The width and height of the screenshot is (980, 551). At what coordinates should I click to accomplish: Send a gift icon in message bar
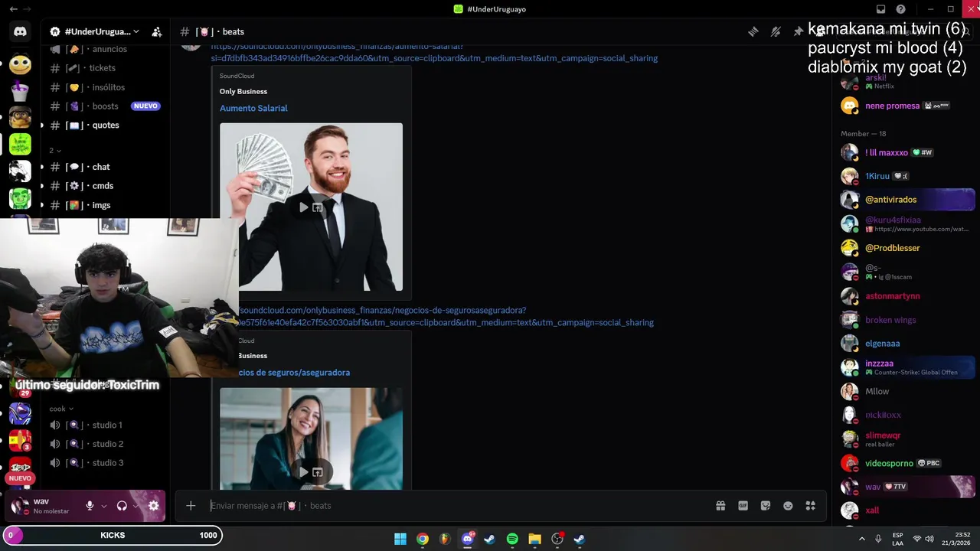(720, 506)
